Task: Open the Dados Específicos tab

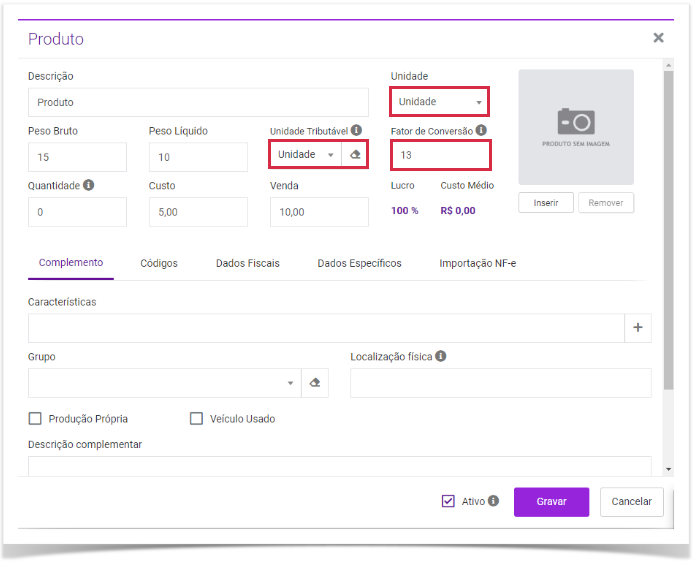Action: (359, 263)
